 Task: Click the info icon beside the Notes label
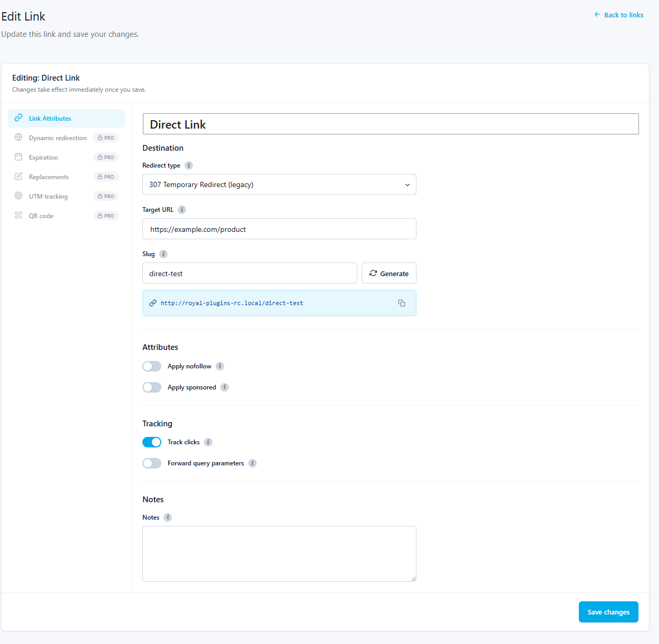coord(168,518)
